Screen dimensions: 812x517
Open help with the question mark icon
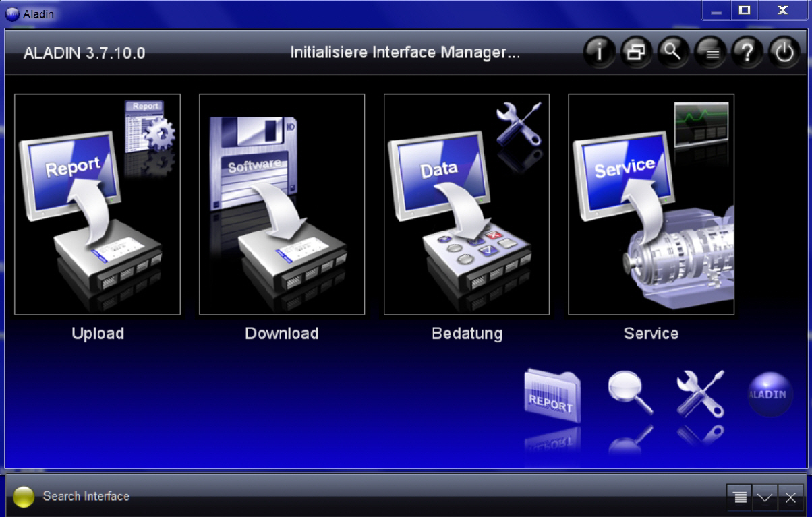pos(747,53)
